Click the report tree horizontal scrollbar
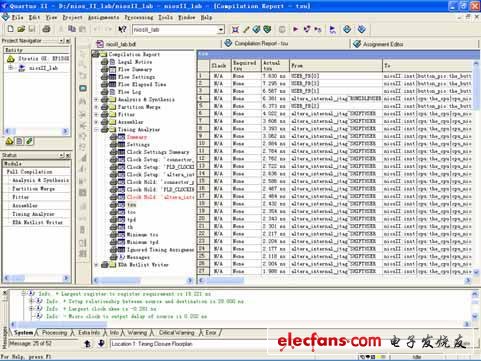481x361 pixels. coord(143,280)
